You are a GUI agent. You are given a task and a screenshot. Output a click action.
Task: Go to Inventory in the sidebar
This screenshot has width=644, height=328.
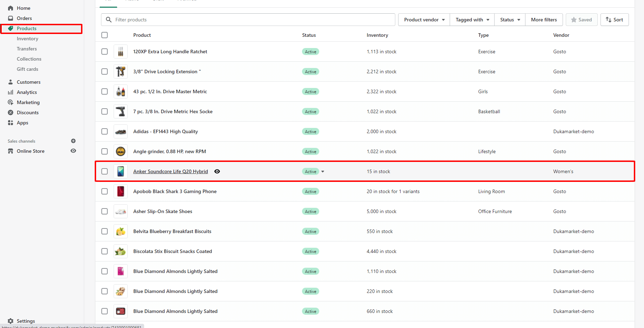click(x=27, y=39)
